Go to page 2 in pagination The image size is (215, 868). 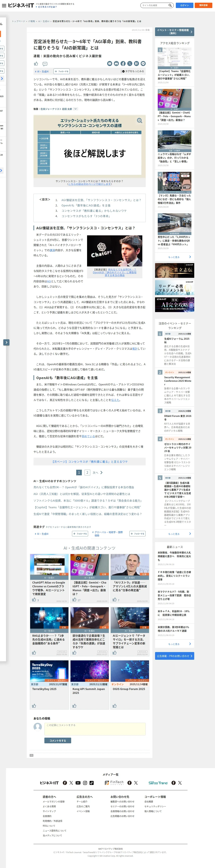87,472
